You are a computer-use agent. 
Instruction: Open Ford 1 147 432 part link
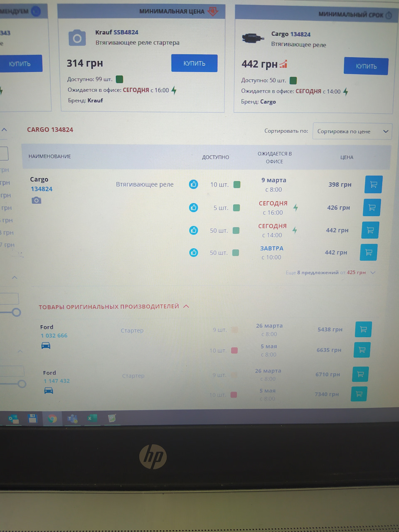[57, 381]
